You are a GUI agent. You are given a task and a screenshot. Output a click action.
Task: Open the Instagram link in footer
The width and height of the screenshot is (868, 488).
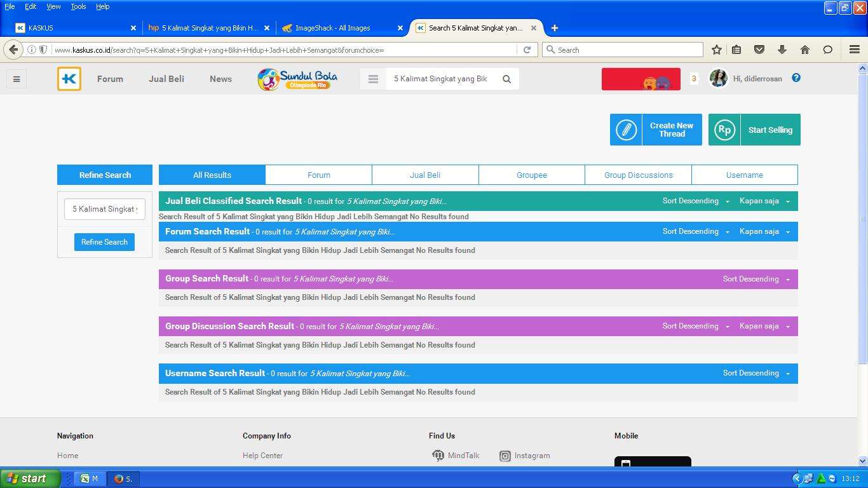(525, 456)
